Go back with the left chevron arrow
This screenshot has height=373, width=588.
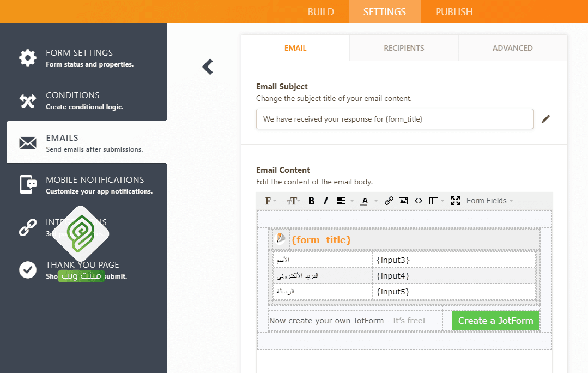208,67
